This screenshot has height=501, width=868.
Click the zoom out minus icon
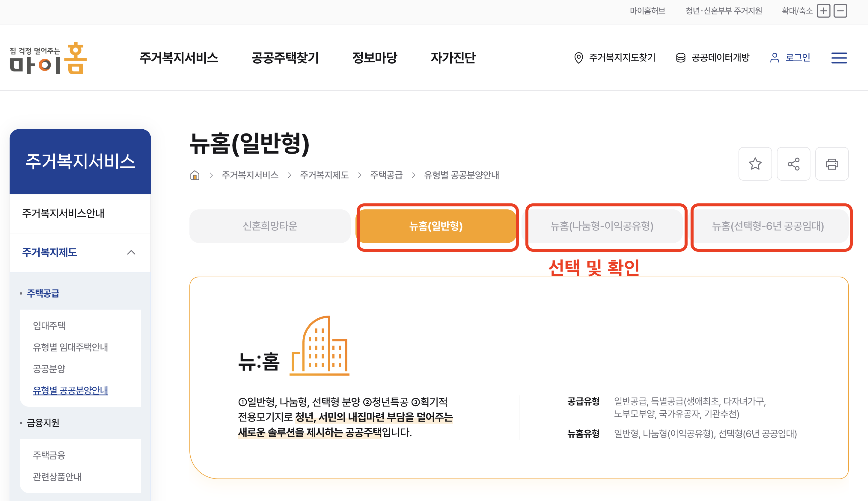pos(840,11)
